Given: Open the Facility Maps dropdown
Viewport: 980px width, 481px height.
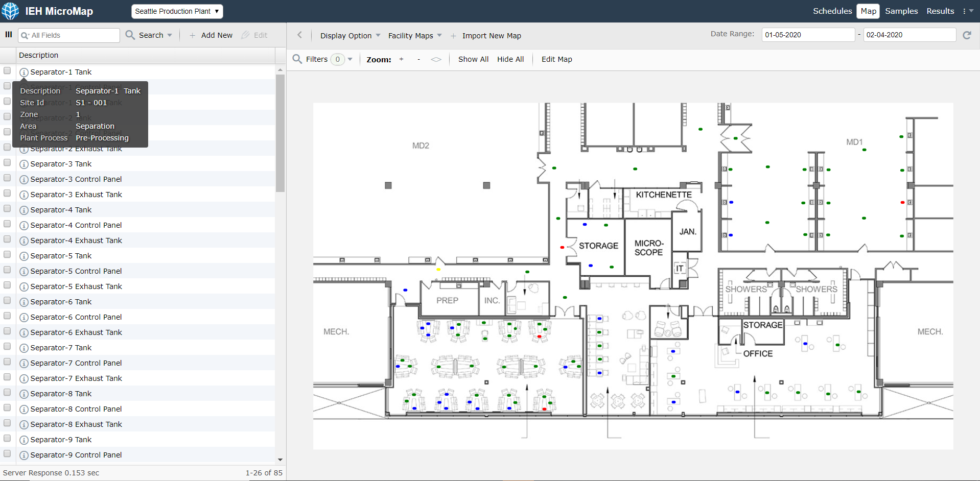Looking at the screenshot, I should pyautogui.click(x=415, y=36).
